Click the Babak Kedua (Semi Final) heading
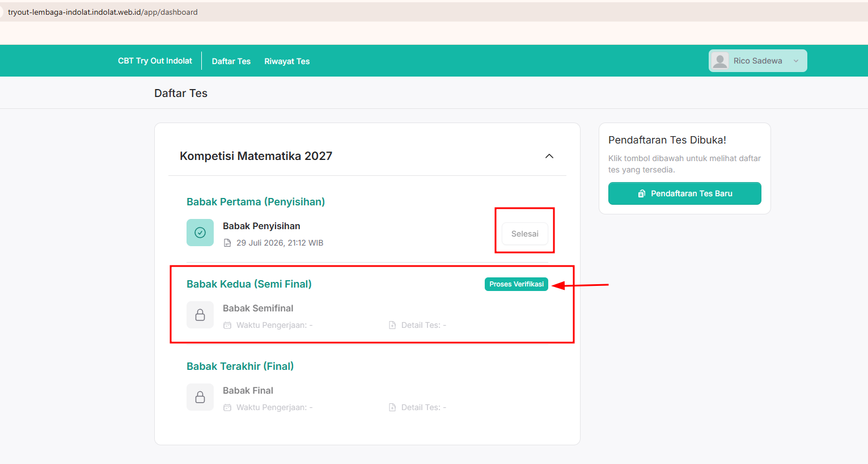The width and height of the screenshot is (868, 464). click(x=249, y=284)
